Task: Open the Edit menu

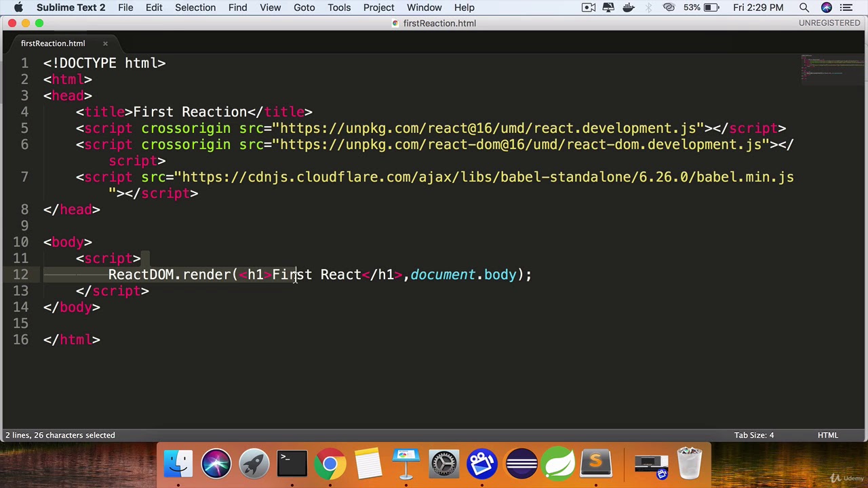Action: pyautogui.click(x=154, y=7)
